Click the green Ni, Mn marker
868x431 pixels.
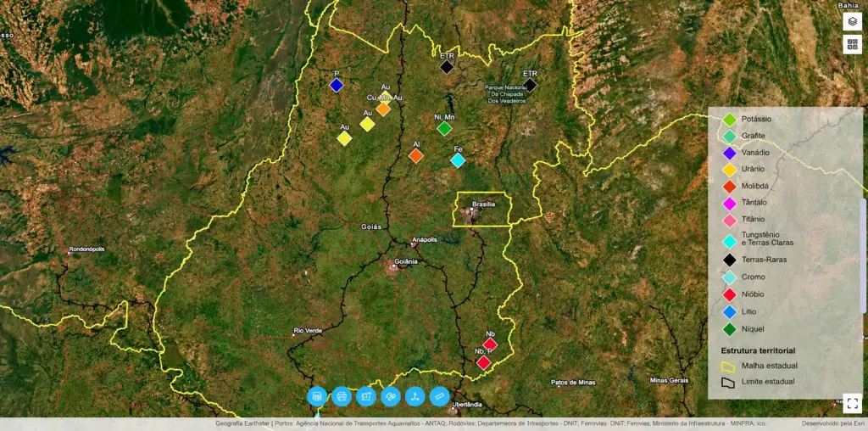(444, 128)
